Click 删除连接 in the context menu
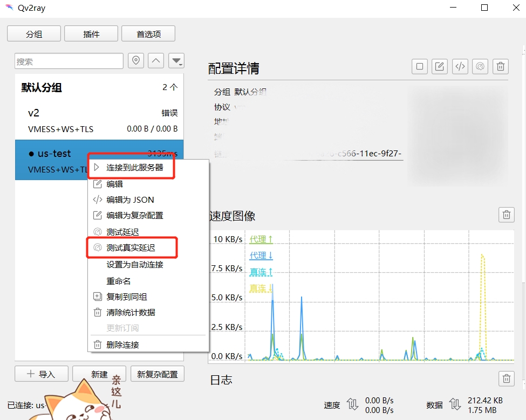The height and width of the screenshot is (420, 526). (x=122, y=345)
